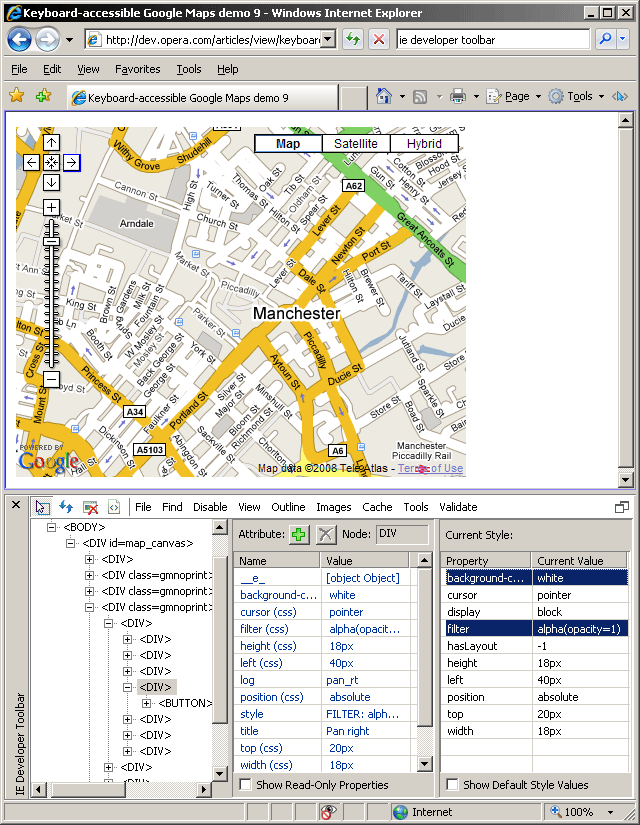This screenshot has height=825, width=640.
Task: Collapse the selected DIV tree node
Action: coord(127,687)
